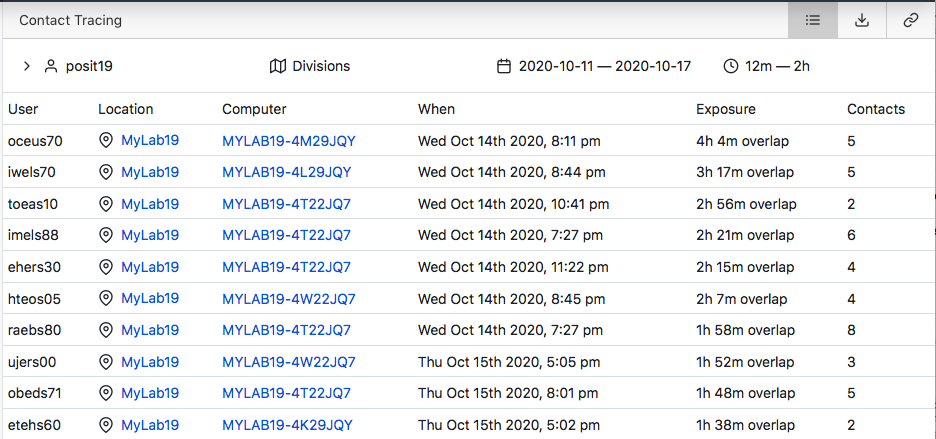Open MYLAB19-4W22JQ7 link in hteos05 row

point(289,299)
